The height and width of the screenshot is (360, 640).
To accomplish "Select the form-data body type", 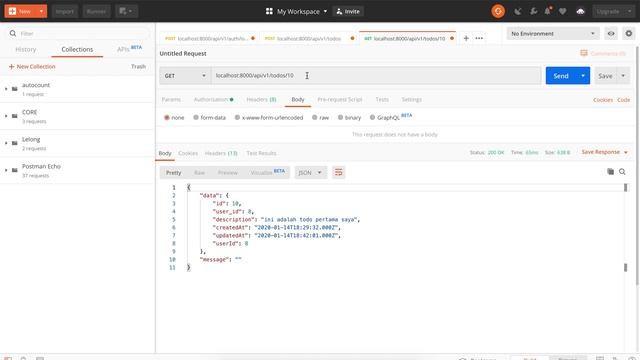I will pos(209,118).
